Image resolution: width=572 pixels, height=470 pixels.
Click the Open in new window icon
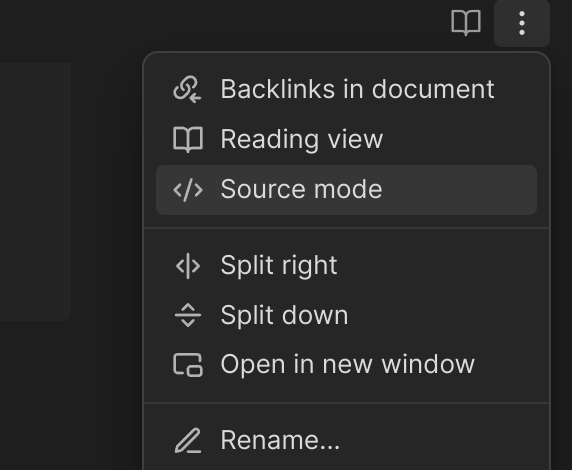click(x=188, y=365)
